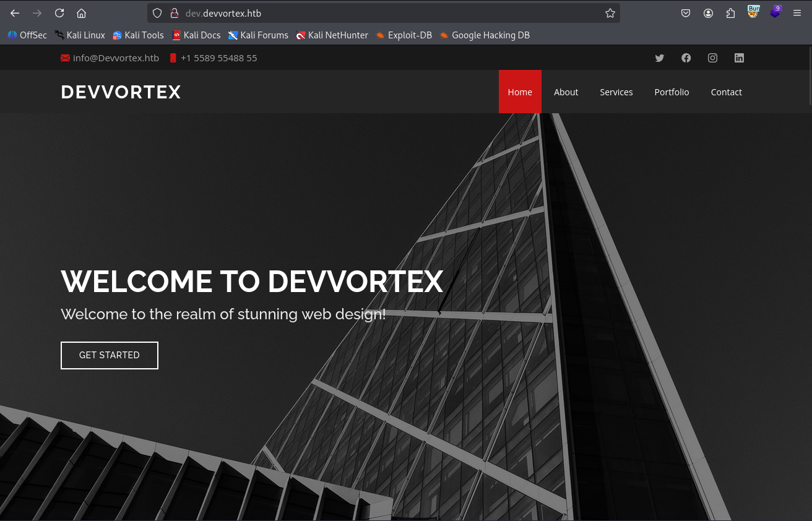Select the About navigation item
The width and height of the screenshot is (812, 521).
coord(566,92)
